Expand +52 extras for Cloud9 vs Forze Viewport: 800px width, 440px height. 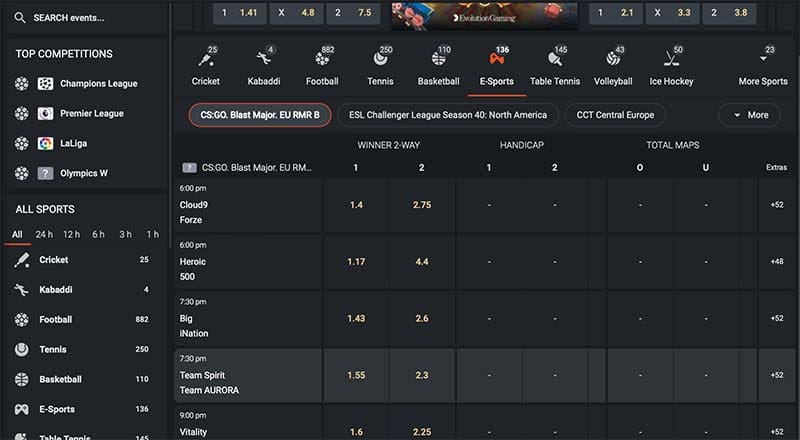click(x=777, y=205)
